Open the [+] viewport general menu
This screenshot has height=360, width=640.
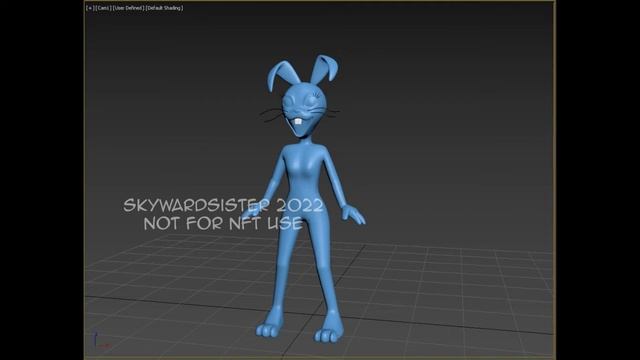point(90,8)
